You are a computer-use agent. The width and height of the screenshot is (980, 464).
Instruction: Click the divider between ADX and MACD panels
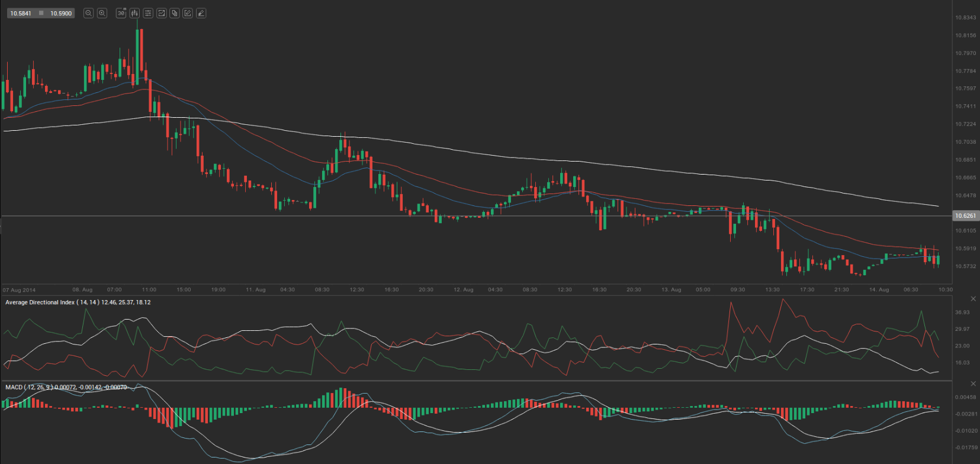click(474, 381)
